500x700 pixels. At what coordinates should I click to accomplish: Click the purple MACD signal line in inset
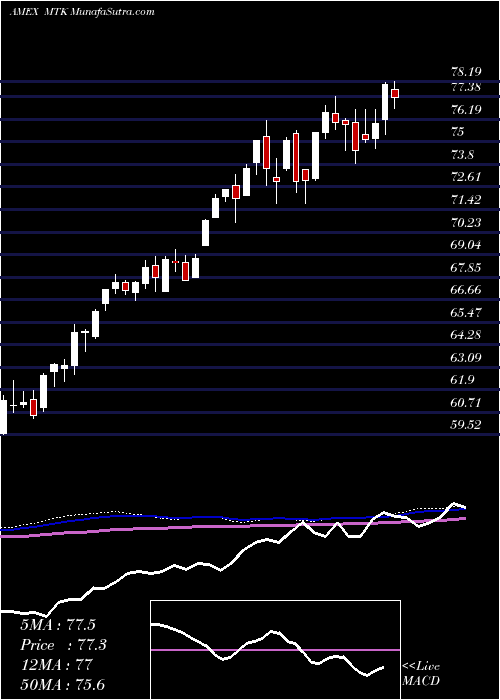pyautogui.click(x=275, y=650)
